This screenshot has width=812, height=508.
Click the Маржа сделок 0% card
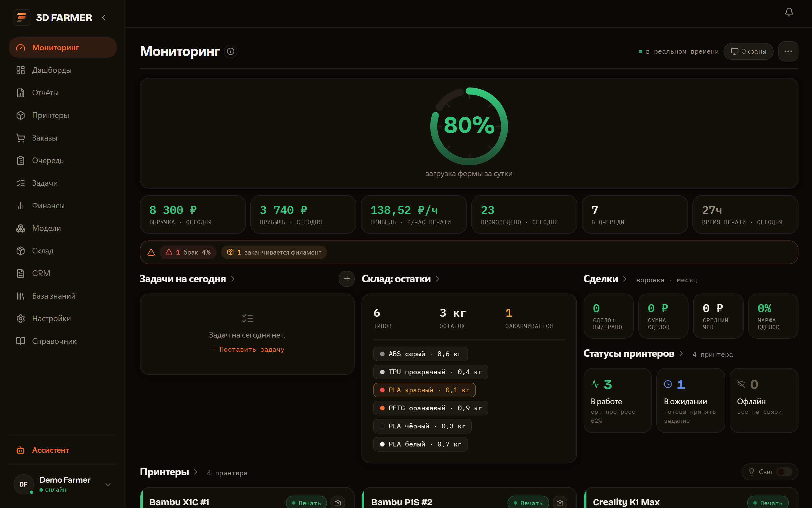point(773,316)
